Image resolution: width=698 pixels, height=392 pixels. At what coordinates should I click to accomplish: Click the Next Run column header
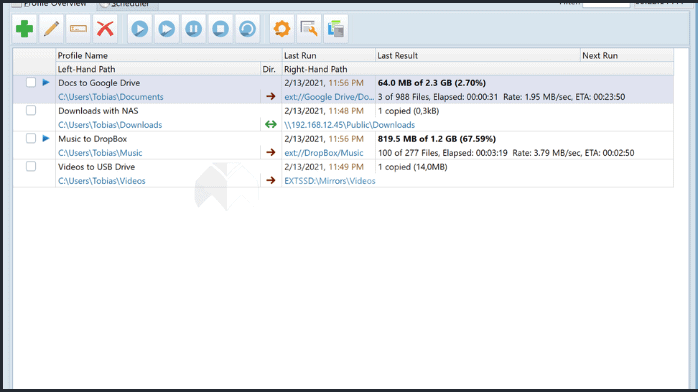(627, 56)
